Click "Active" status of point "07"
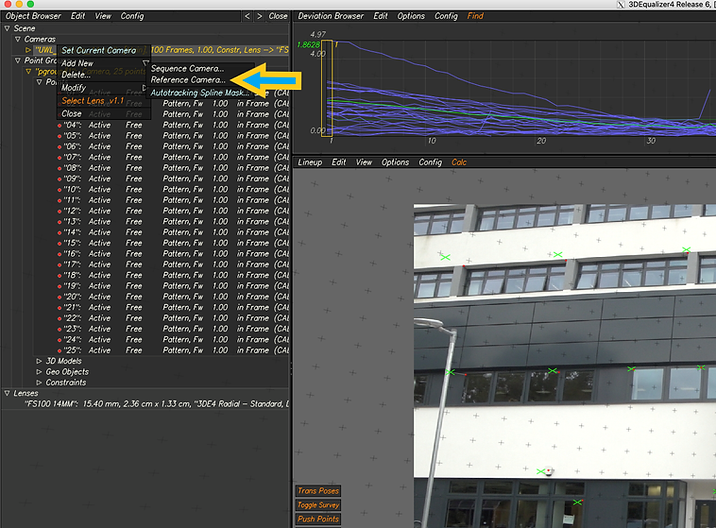The image size is (716, 528). 100,157
